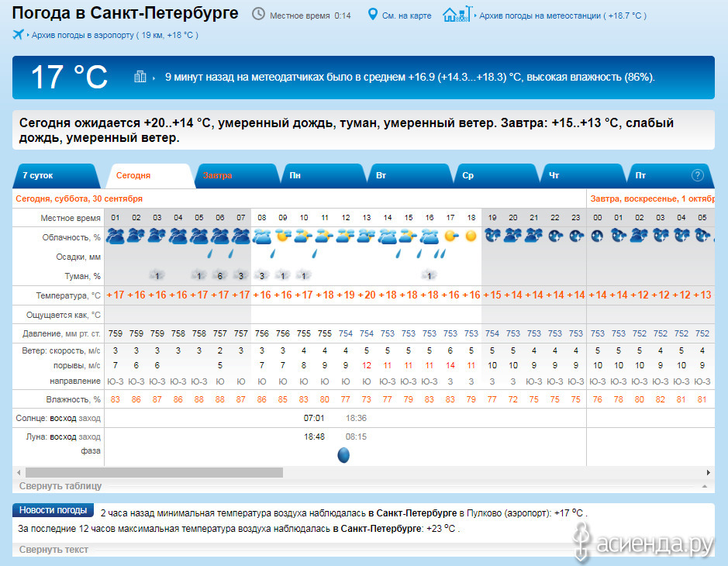Open the Пн forecast tab

pos(323,175)
